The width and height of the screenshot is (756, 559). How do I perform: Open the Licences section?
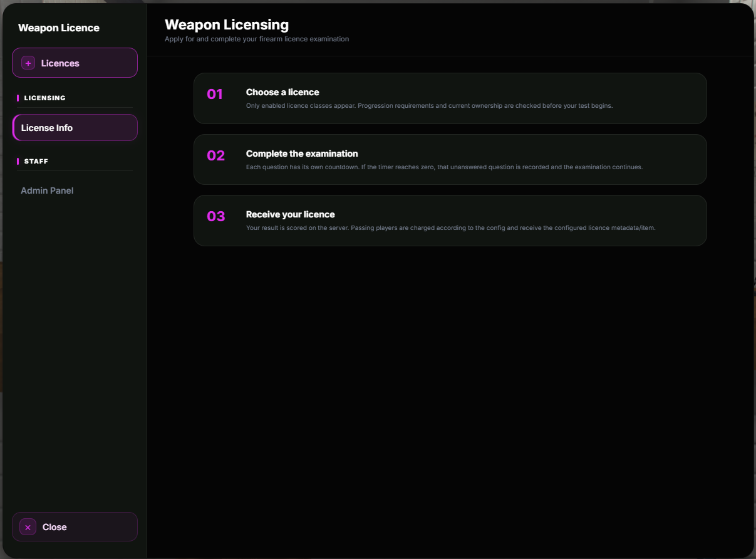click(x=75, y=63)
